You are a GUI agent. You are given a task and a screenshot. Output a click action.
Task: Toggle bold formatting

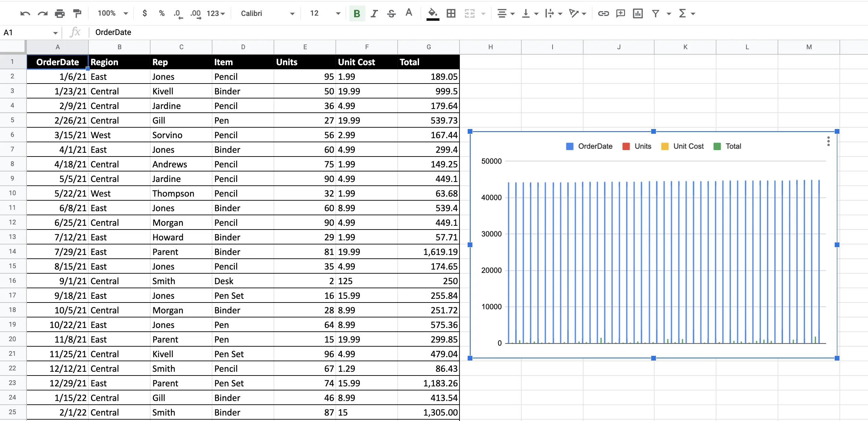click(357, 13)
